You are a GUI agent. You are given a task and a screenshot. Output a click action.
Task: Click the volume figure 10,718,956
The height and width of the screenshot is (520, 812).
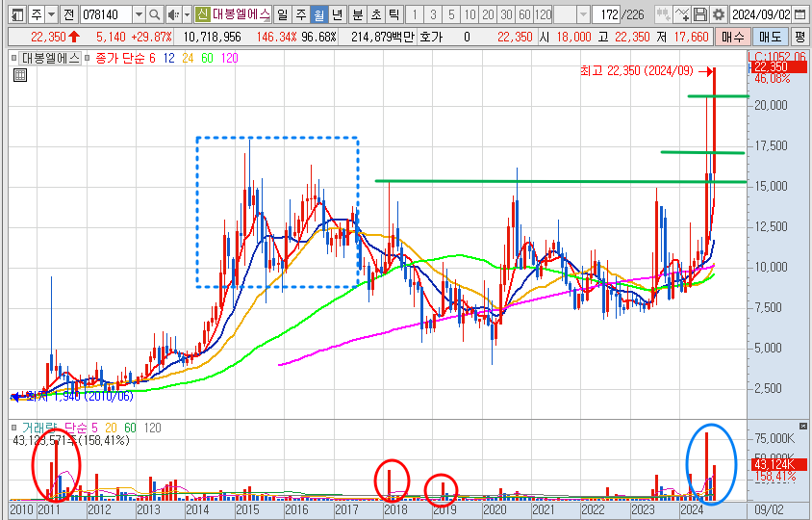(213, 37)
